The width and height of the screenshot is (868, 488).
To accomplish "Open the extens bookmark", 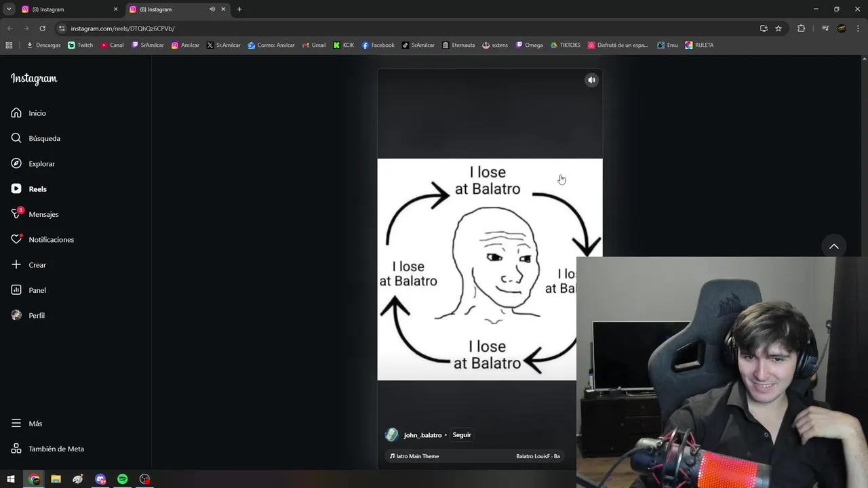I will (494, 45).
